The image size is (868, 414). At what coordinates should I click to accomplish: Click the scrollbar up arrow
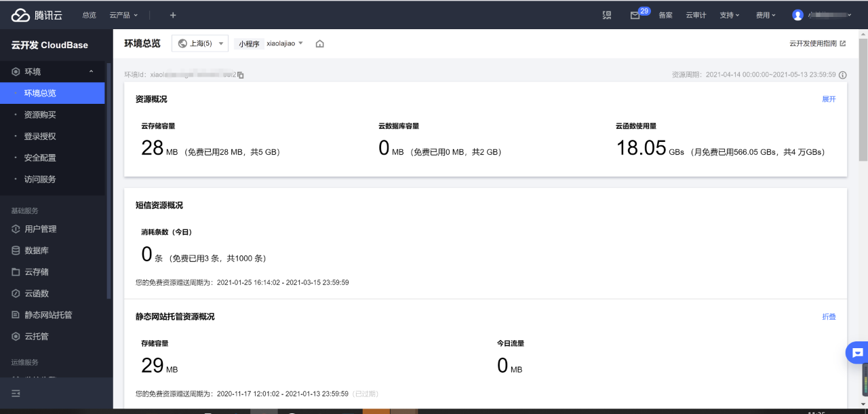click(863, 33)
